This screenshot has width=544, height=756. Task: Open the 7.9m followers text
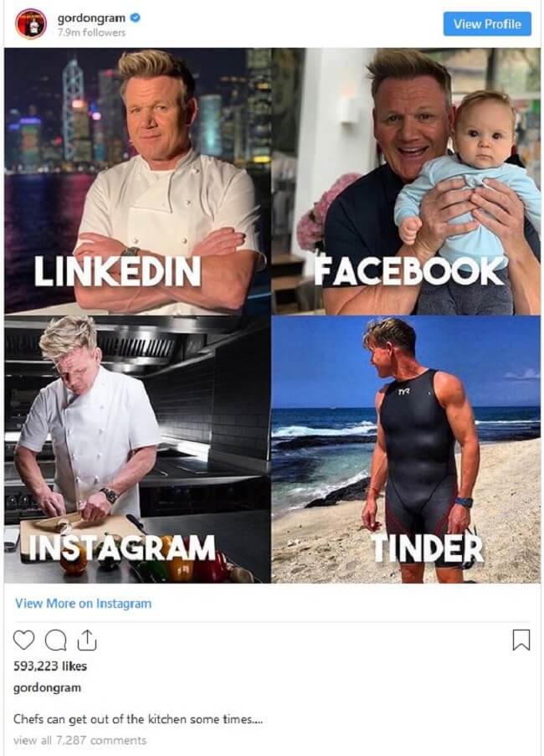(x=91, y=33)
